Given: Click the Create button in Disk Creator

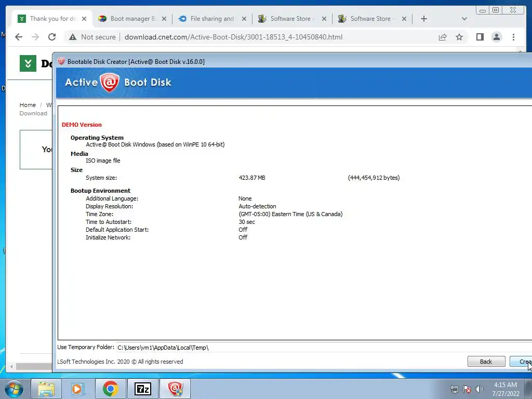Looking at the screenshot, I should point(521,362).
